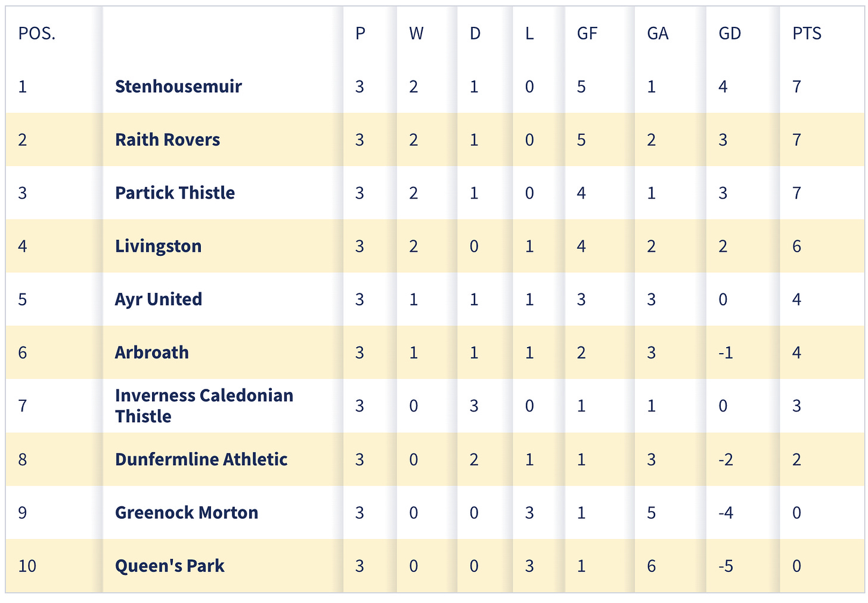The image size is (868, 603).
Task: Click the Livingston team name
Action: (x=158, y=246)
